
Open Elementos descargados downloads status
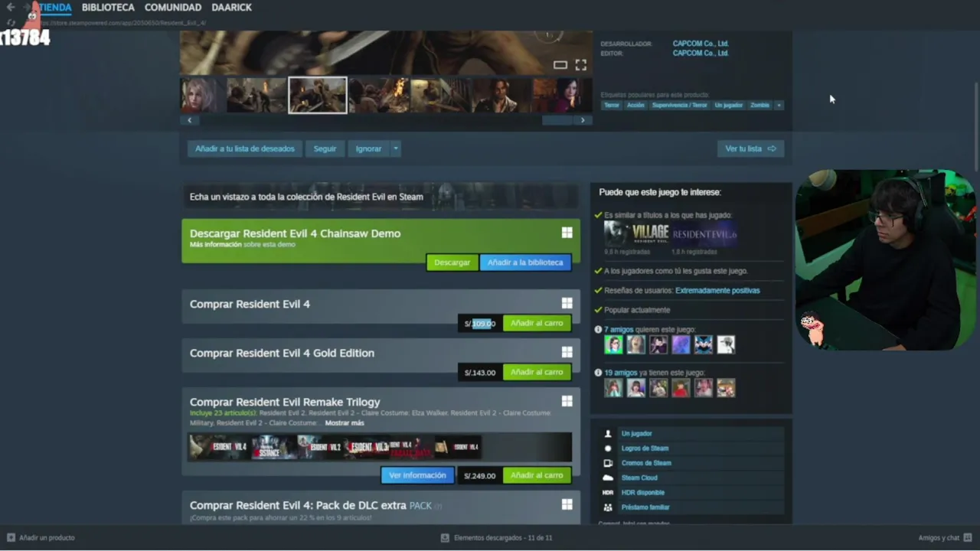(x=496, y=537)
